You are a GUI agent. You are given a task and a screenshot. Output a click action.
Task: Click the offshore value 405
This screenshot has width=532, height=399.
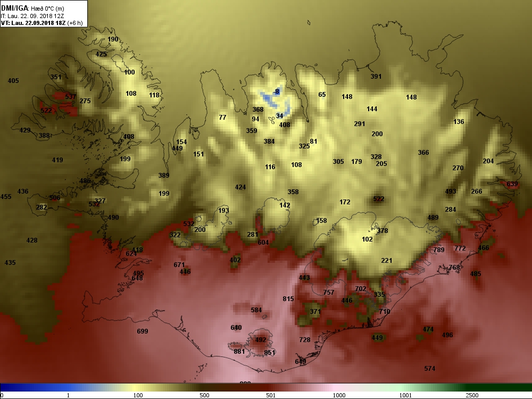(13, 80)
